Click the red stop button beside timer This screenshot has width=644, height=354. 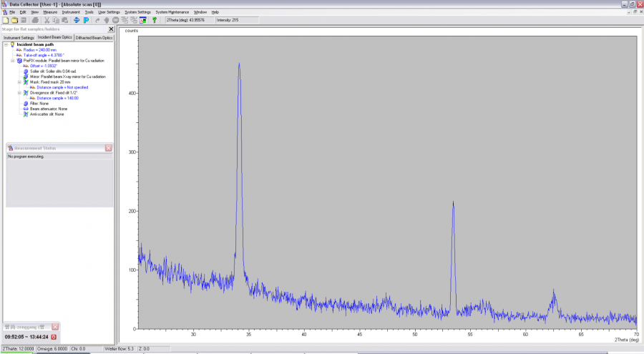point(54,337)
